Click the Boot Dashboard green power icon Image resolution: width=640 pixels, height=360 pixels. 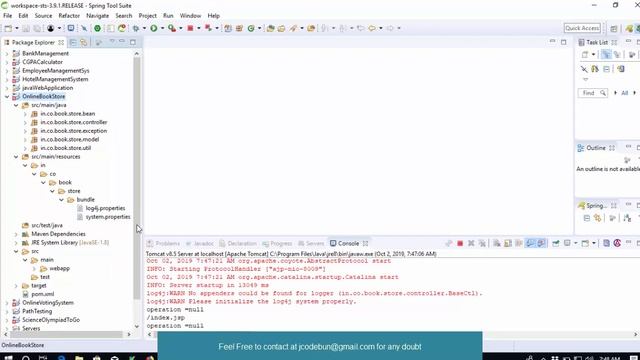(97, 28)
